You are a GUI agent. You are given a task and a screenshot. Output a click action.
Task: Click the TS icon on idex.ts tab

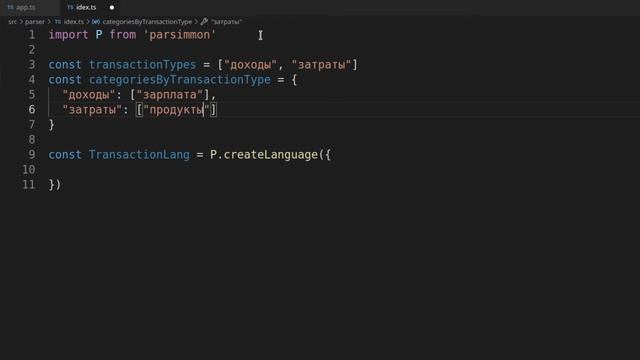tap(70, 7)
